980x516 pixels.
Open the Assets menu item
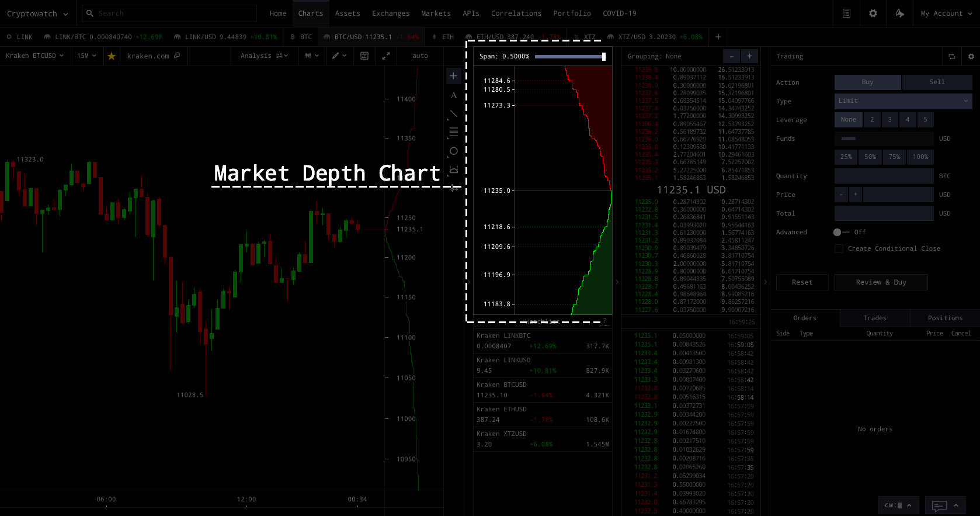347,13
